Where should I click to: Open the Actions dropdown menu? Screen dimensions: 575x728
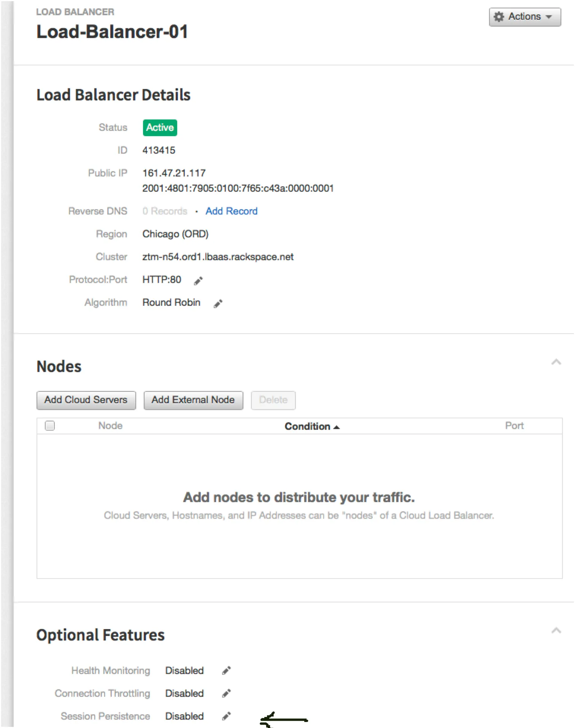[525, 17]
